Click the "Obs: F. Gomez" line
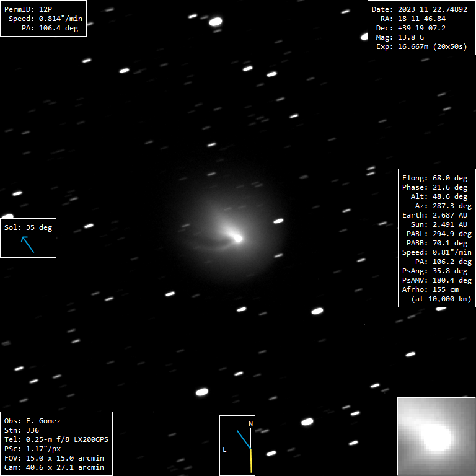Image resolution: width=476 pixels, height=476 pixels. (x=32, y=421)
